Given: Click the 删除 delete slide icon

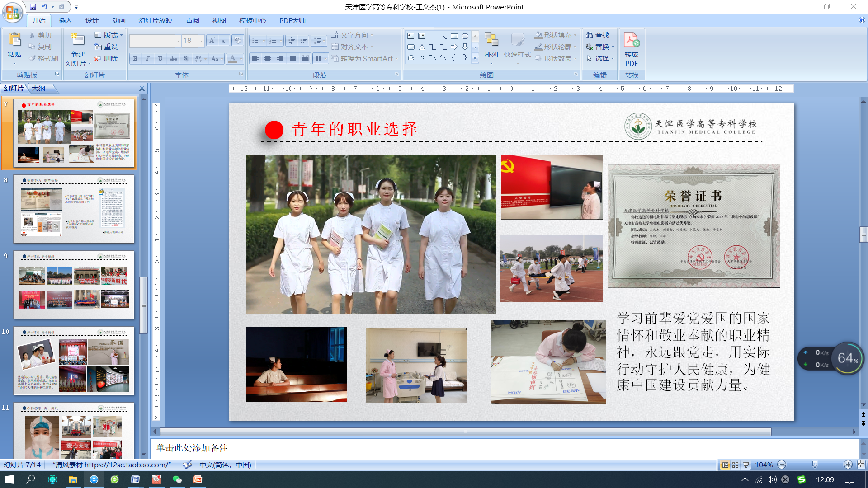Looking at the screenshot, I should tap(106, 58).
